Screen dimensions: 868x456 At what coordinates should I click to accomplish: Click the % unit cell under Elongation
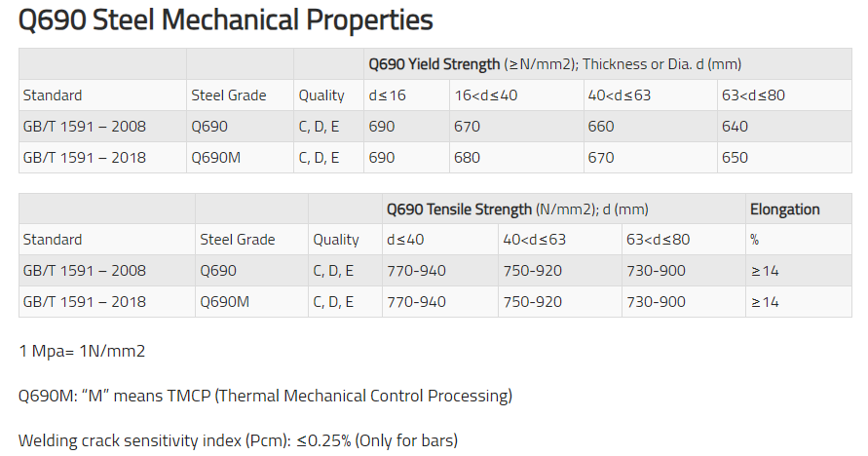(x=755, y=240)
